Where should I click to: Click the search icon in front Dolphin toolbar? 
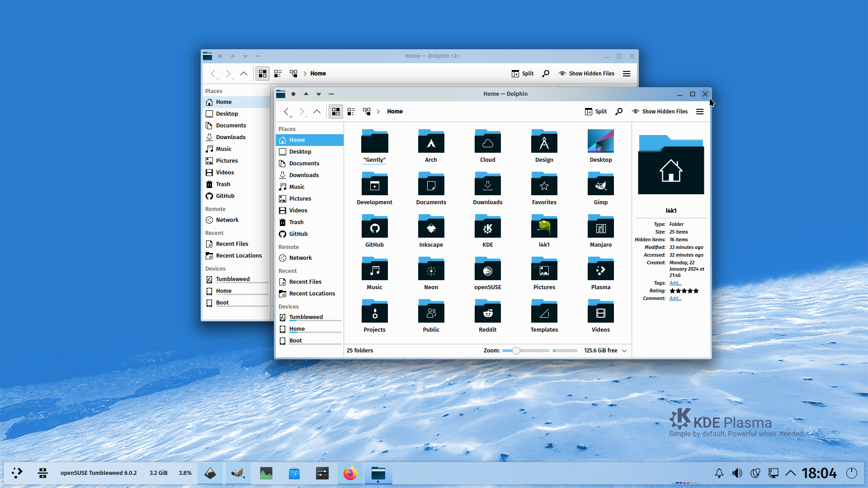(x=619, y=112)
